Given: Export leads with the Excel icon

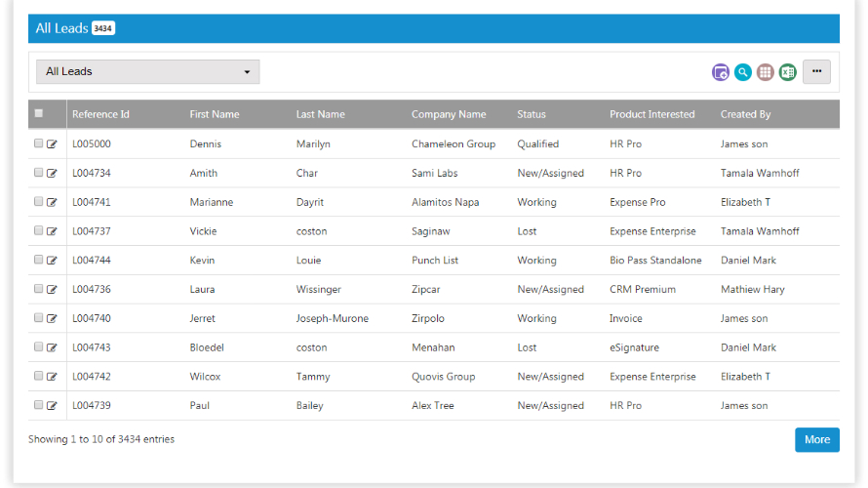Looking at the screenshot, I should (788, 72).
